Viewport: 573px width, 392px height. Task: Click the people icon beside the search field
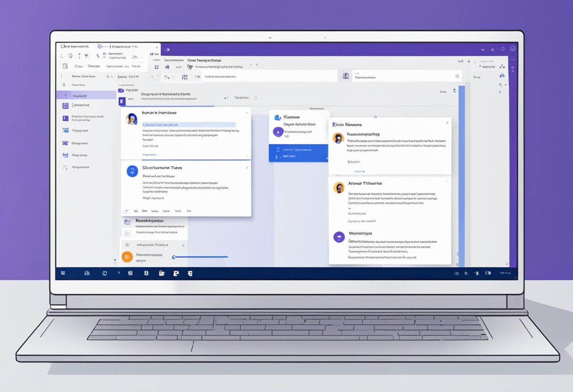point(345,76)
